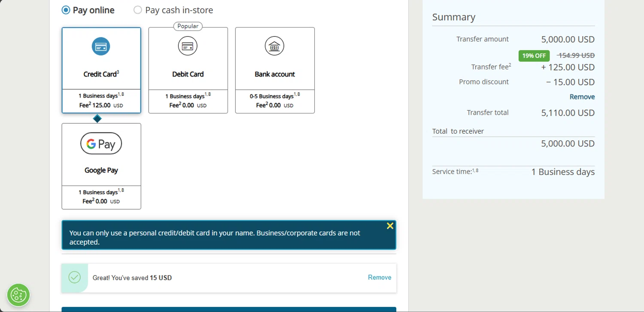Click the crossed-out 154.99 USD price
644x312 pixels.
(576, 55)
